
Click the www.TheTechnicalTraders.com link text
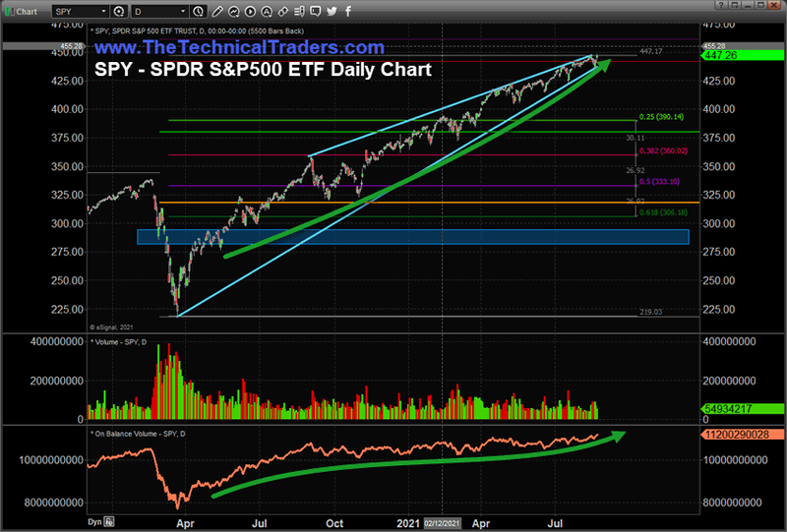coord(239,47)
